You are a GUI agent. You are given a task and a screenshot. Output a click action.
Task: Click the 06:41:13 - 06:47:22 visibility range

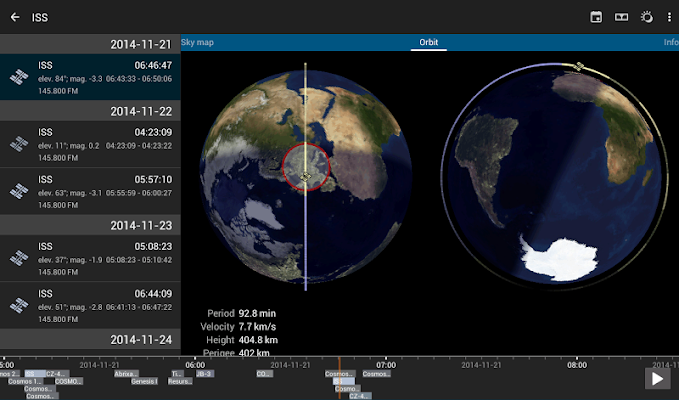[139, 307]
